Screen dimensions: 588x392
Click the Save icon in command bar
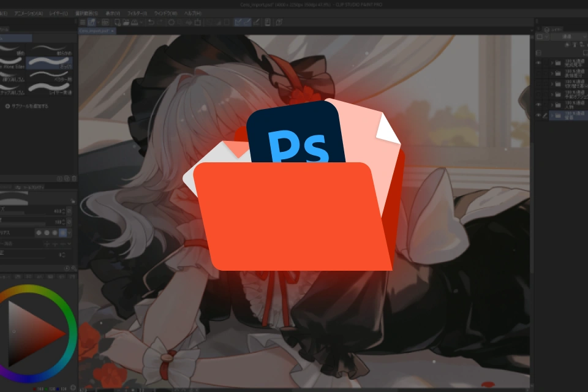tap(135, 22)
